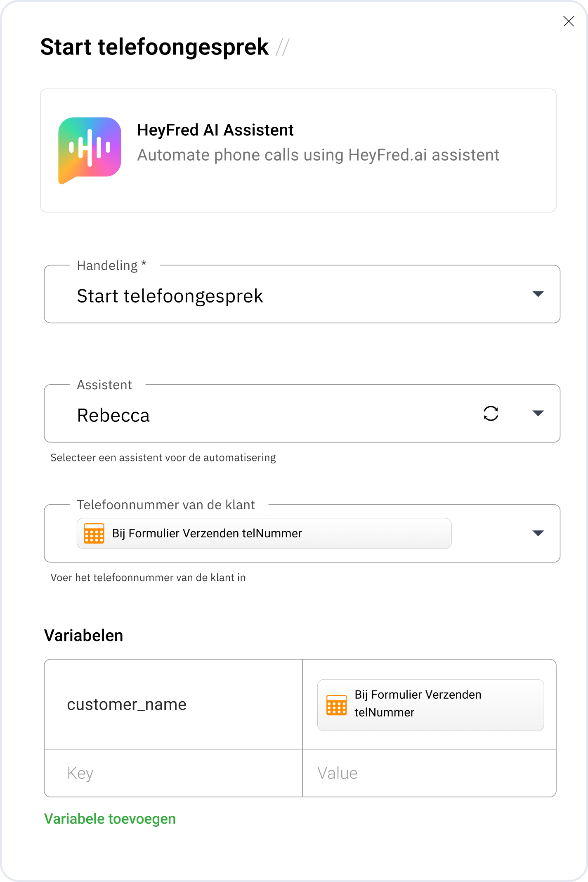The width and height of the screenshot is (588, 882).
Task: Click the Start telefoongesprek value in Handeling
Action: tap(170, 296)
